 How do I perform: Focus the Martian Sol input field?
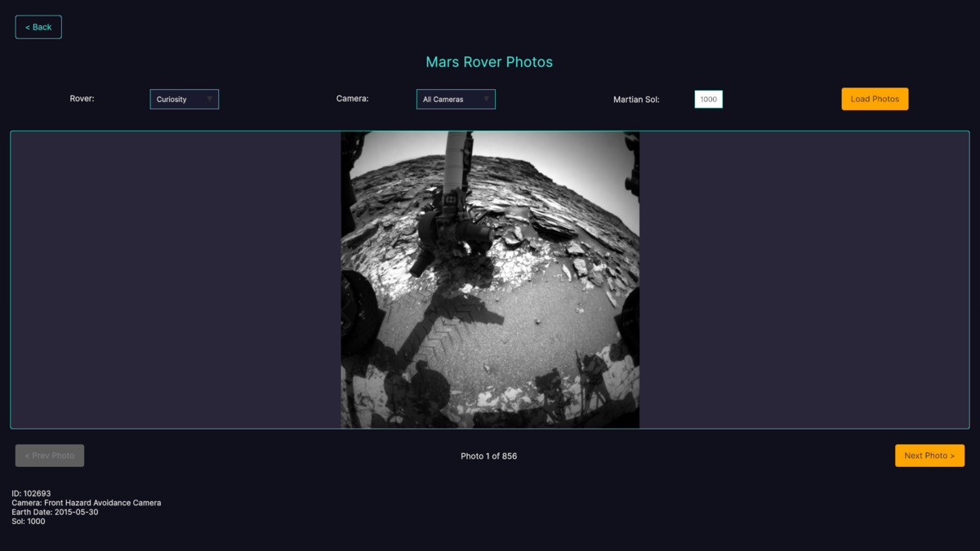coord(708,100)
